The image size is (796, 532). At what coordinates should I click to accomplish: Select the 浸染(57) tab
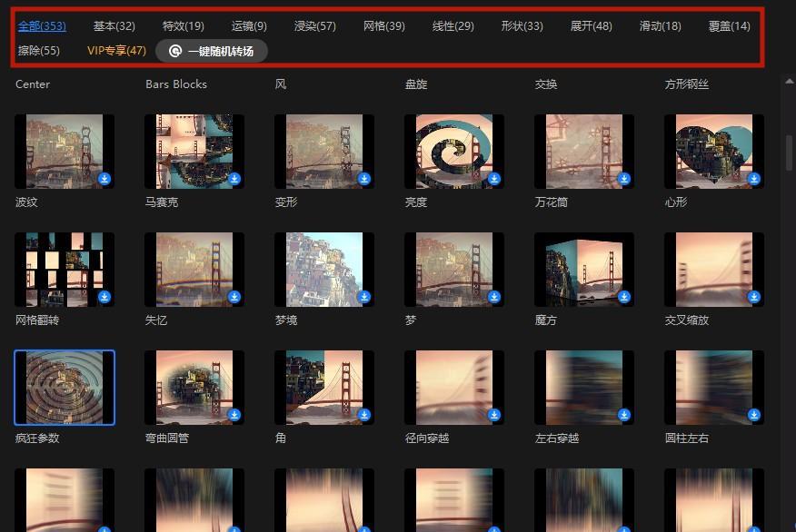(315, 25)
